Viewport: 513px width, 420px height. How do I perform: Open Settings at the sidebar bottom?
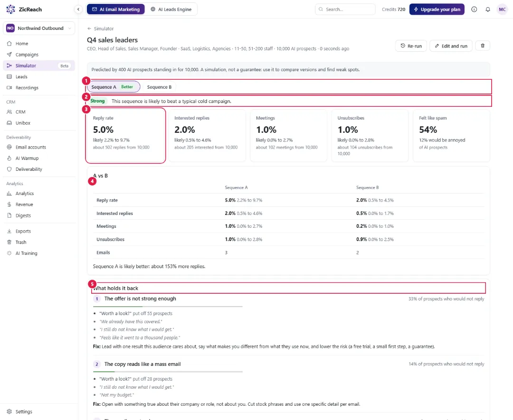point(39,411)
